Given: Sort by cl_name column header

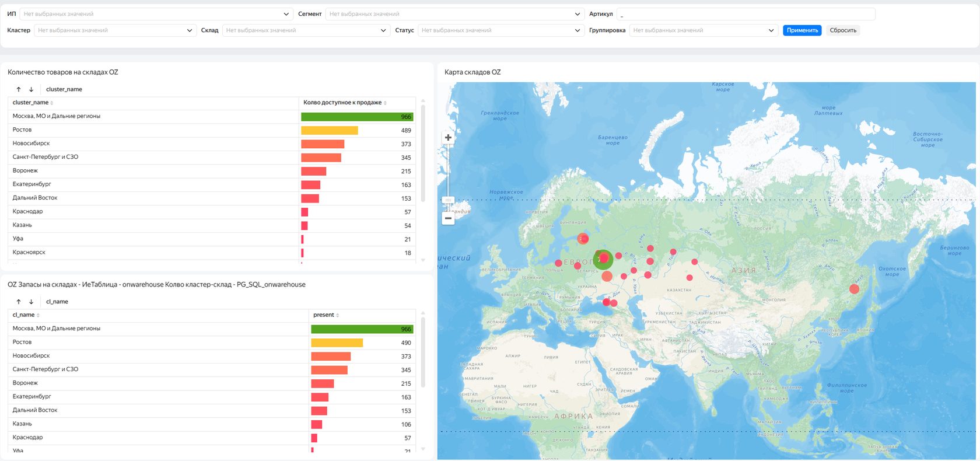Looking at the screenshot, I should click(x=26, y=315).
